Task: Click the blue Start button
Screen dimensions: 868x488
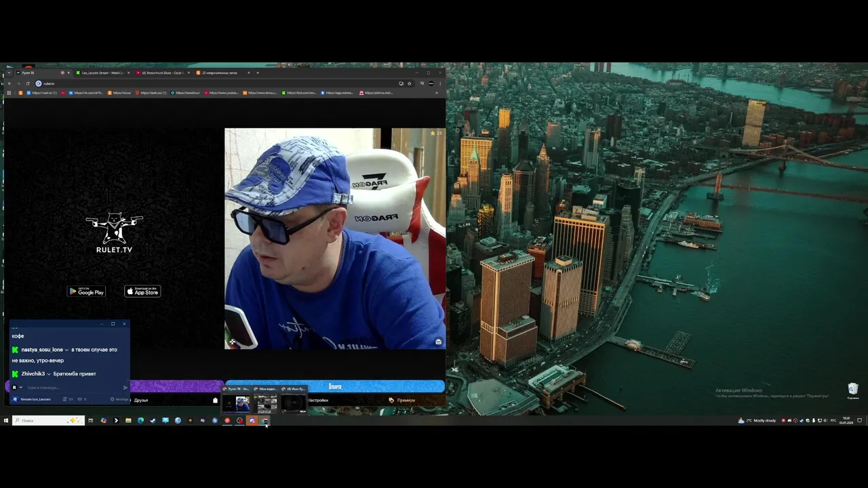Action: tap(335, 386)
